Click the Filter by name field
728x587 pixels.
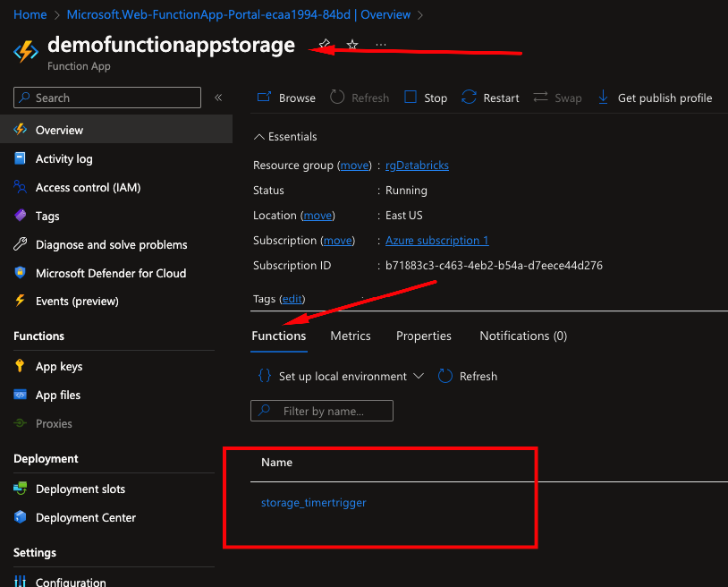pos(322,411)
